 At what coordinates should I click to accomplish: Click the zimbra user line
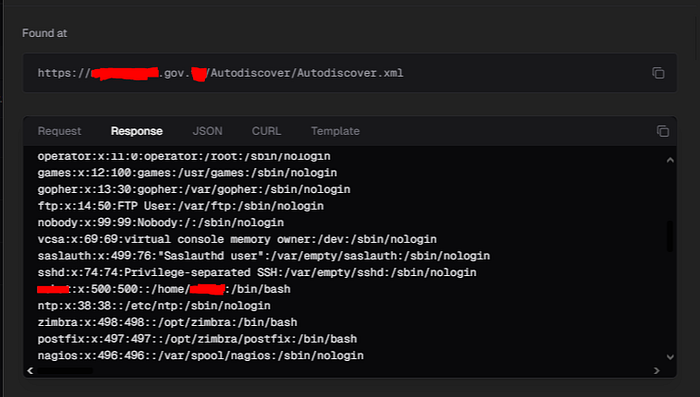(x=167, y=322)
